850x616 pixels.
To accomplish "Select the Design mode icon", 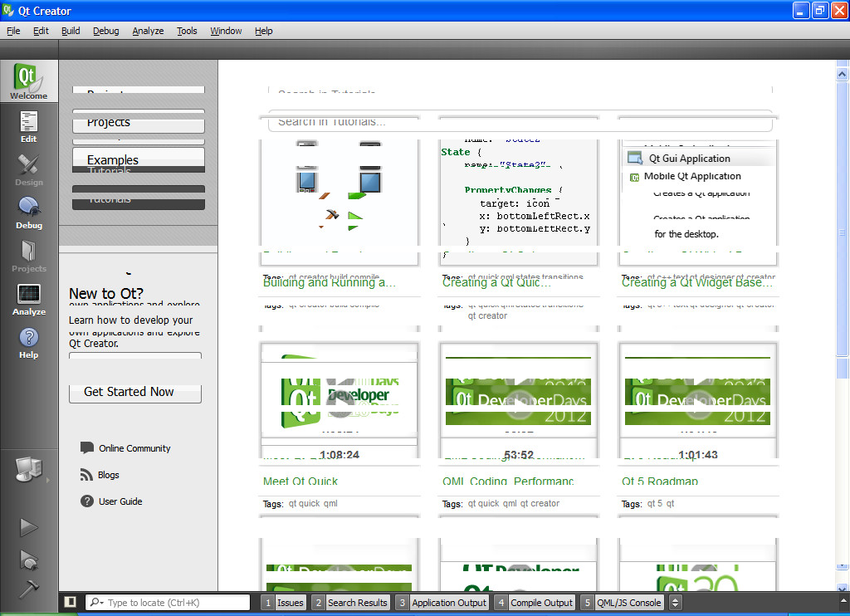I will pos(29,169).
